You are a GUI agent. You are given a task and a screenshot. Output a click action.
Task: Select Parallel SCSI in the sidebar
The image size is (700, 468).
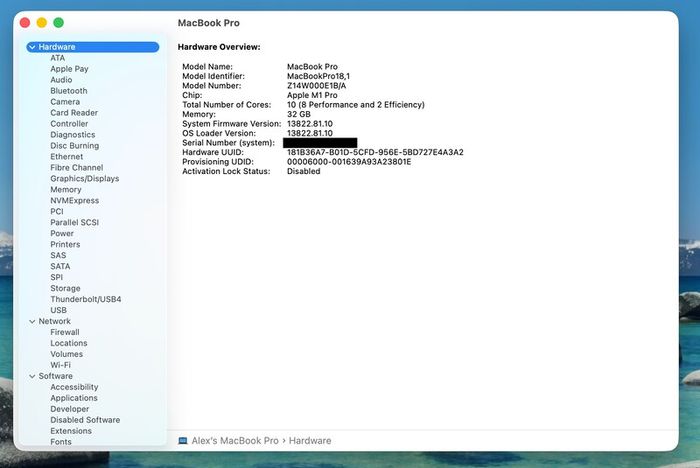tap(75, 222)
